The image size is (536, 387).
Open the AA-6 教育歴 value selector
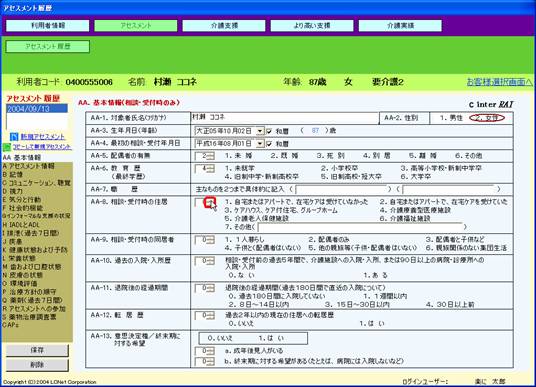point(205,169)
